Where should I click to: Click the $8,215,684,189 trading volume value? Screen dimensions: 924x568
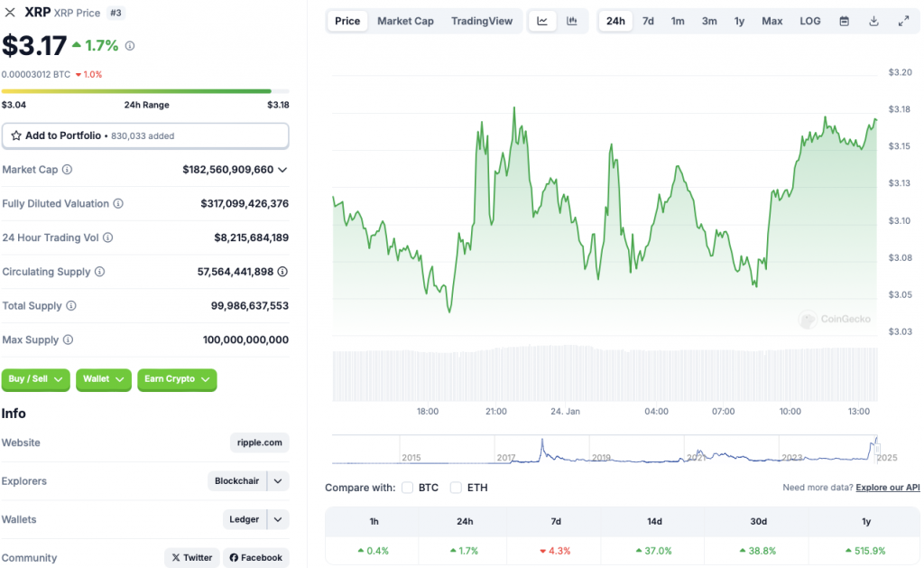pyautogui.click(x=251, y=237)
